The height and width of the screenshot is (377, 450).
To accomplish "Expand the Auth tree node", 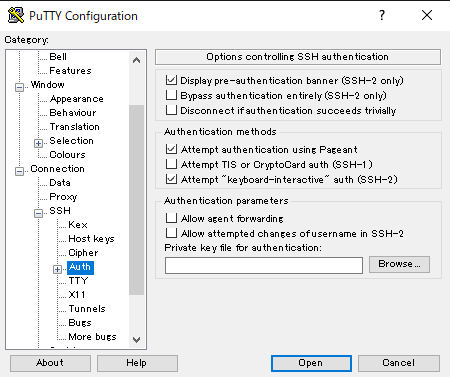I will pos(58,269).
